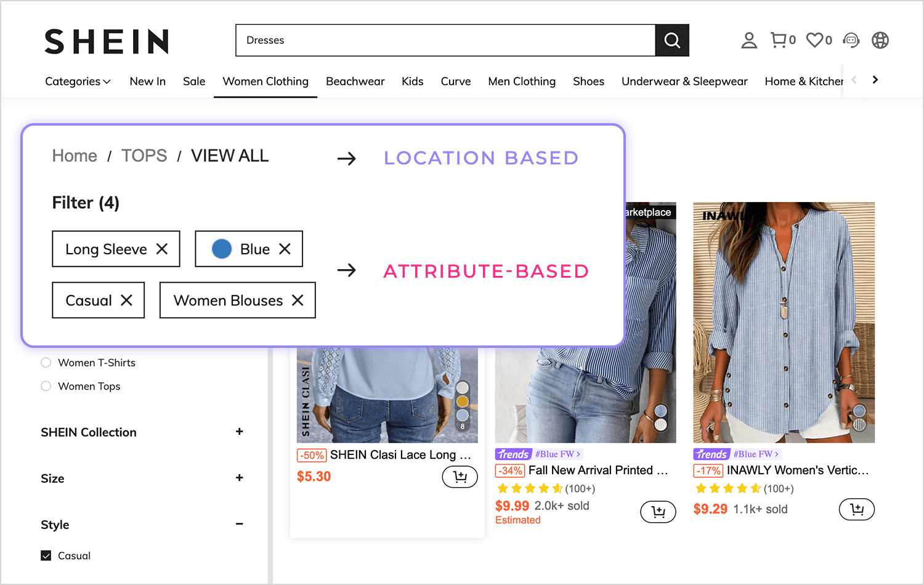Screen dimensions: 924x585
Task: Open the wishlist heart icon
Action: (815, 40)
